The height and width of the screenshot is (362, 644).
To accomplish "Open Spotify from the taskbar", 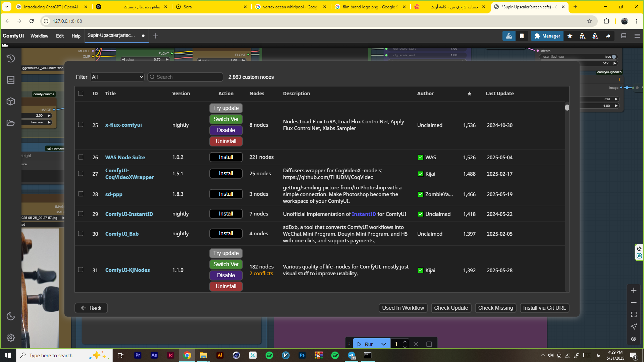I will [x=269, y=355].
